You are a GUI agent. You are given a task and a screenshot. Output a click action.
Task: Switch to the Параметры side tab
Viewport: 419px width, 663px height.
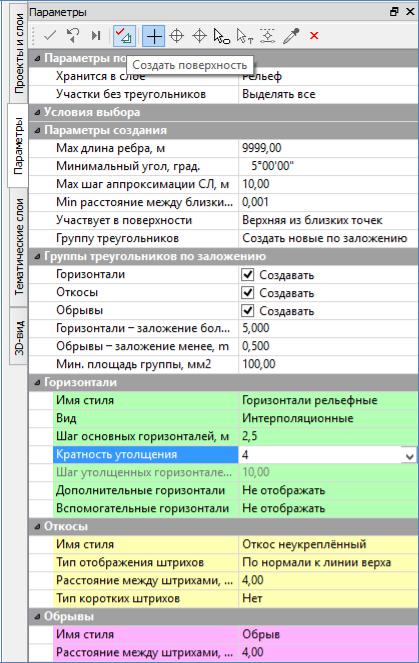pyautogui.click(x=18, y=146)
